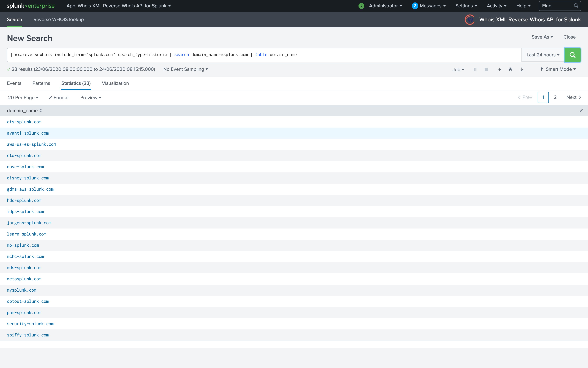
Task: Click jorgens-splunk.com result
Action: point(29,223)
